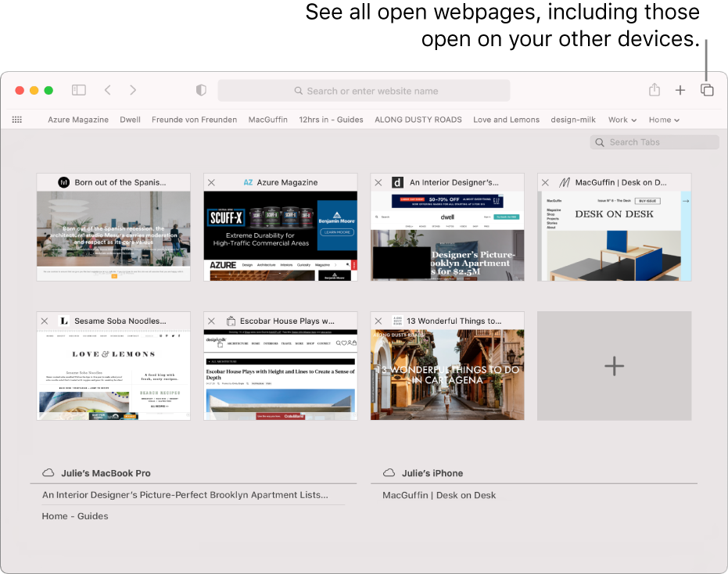Open ALONG DUSTY ROADS favorite

click(x=418, y=120)
